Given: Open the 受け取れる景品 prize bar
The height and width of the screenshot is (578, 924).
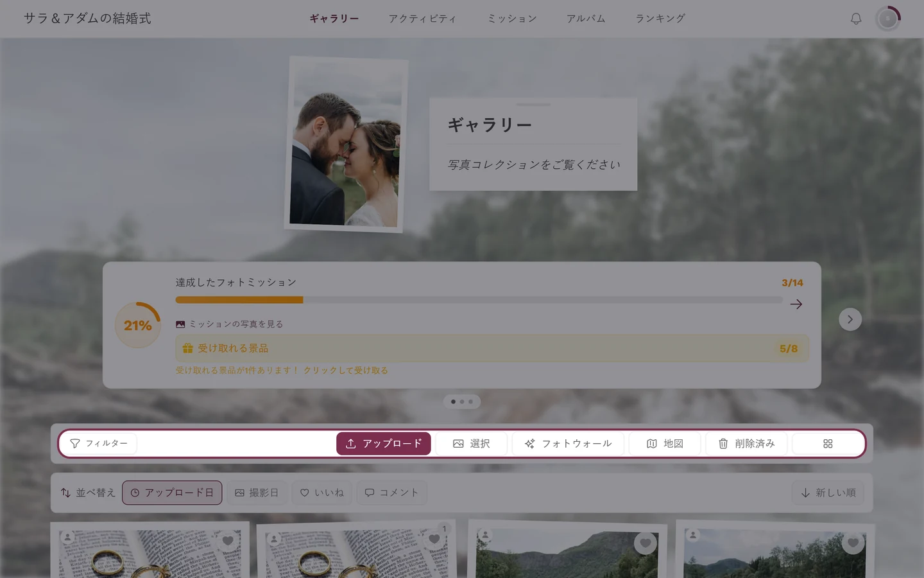Looking at the screenshot, I should [492, 348].
